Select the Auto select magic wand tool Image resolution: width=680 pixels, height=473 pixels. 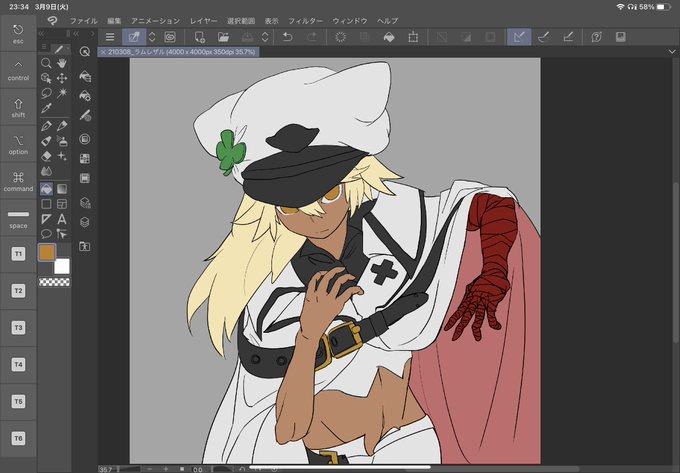coord(62,93)
